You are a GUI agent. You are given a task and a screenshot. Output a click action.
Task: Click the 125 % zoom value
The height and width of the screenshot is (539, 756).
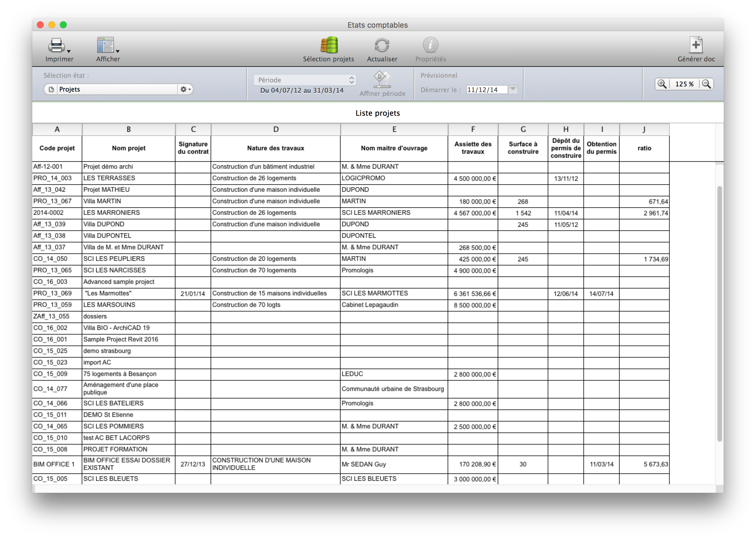coord(684,84)
